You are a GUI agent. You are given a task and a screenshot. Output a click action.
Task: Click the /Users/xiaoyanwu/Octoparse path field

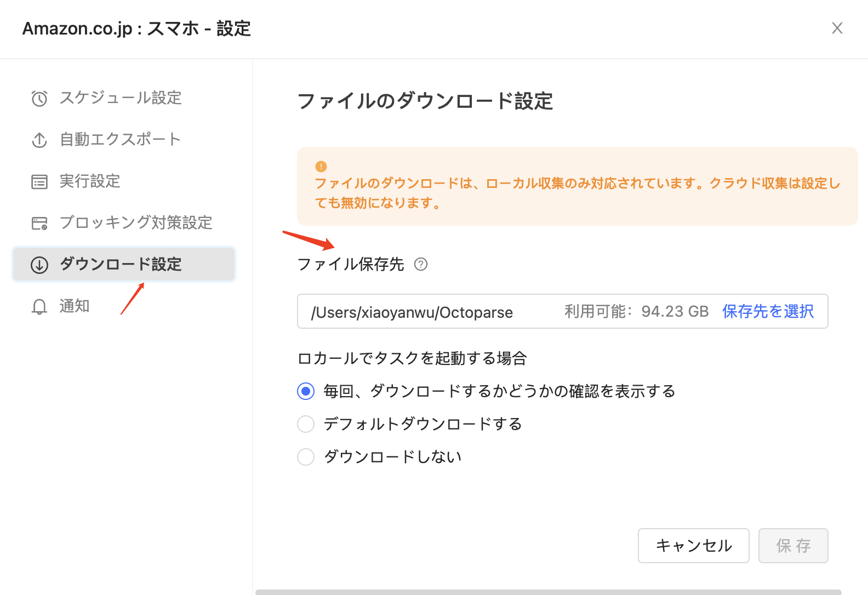pyautogui.click(x=563, y=312)
